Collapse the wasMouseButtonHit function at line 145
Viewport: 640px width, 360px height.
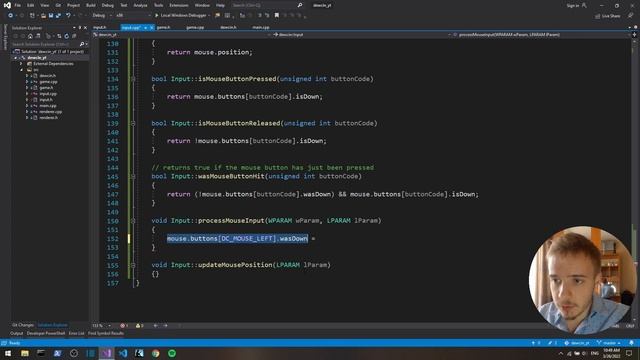tap(133, 176)
